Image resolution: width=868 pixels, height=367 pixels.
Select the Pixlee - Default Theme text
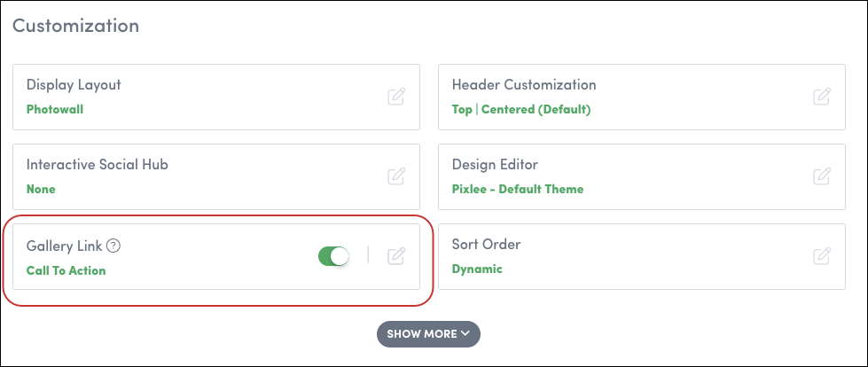pyautogui.click(x=517, y=189)
